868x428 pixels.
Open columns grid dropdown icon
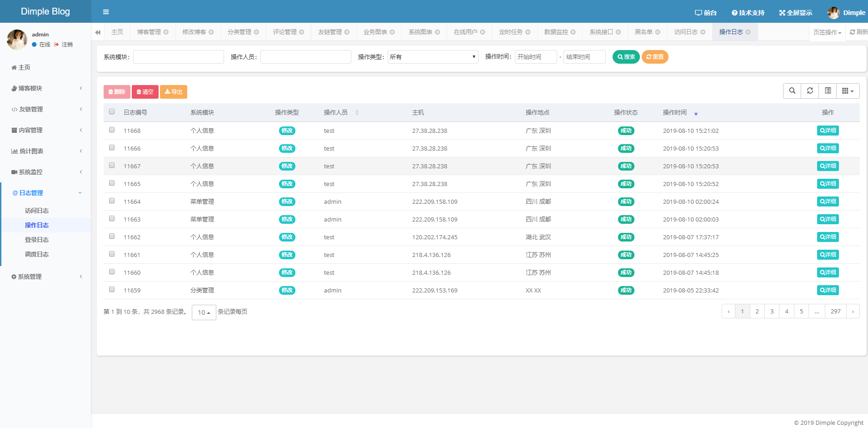pos(848,91)
